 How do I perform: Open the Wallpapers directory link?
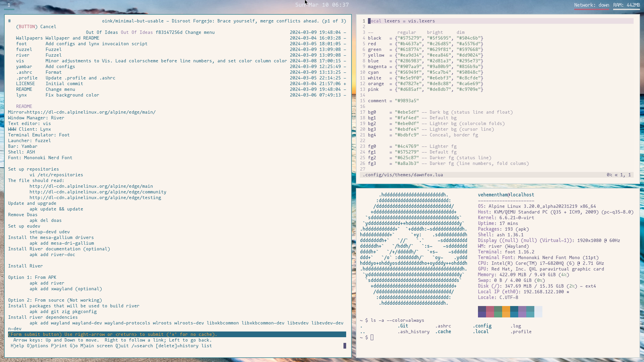point(30,38)
